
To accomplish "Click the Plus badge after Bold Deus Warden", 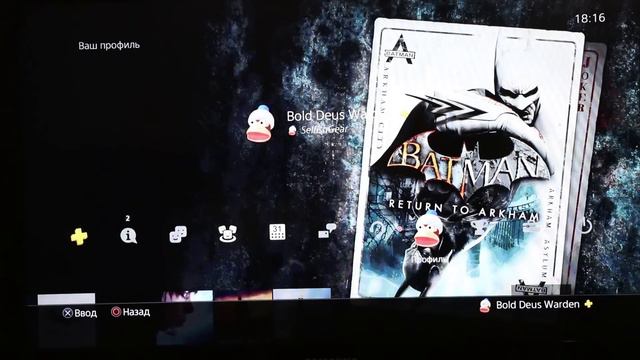I will coord(588,304).
